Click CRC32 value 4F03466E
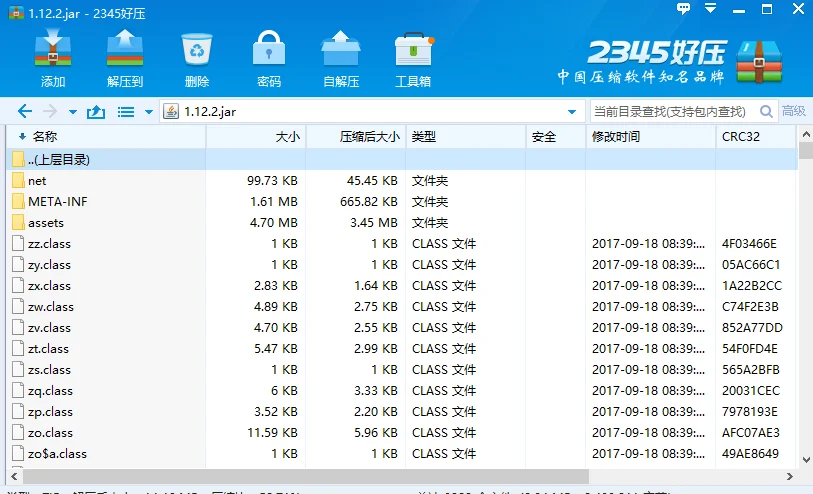The height and width of the screenshot is (494, 813). coord(749,244)
